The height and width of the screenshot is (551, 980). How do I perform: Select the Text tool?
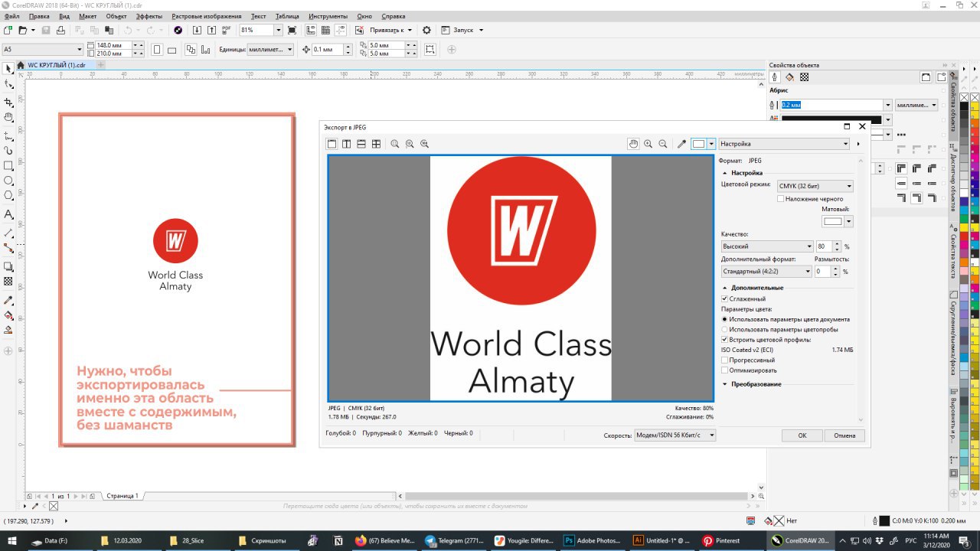(x=8, y=214)
